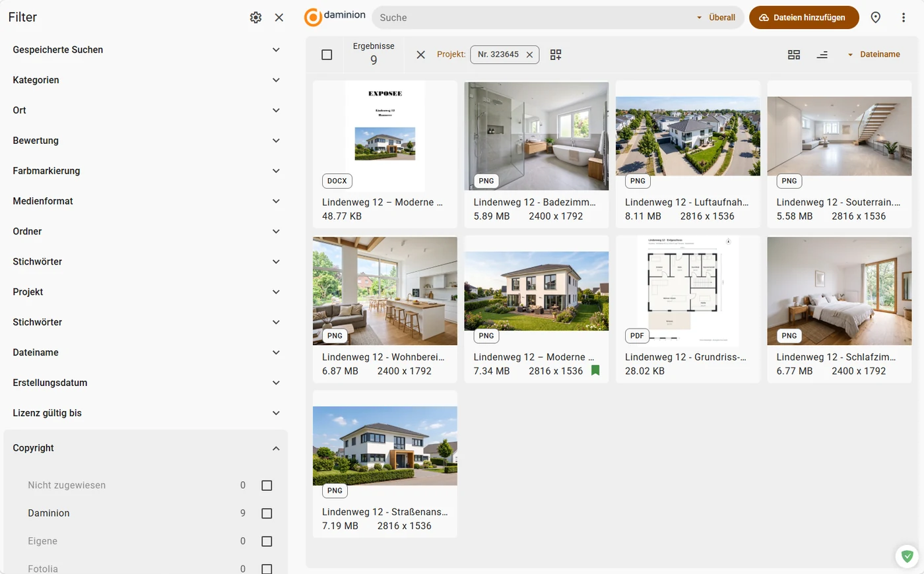The height and width of the screenshot is (574, 924).
Task: Click the PDF badge on Grundriss file
Action: pyautogui.click(x=637, y=336)
